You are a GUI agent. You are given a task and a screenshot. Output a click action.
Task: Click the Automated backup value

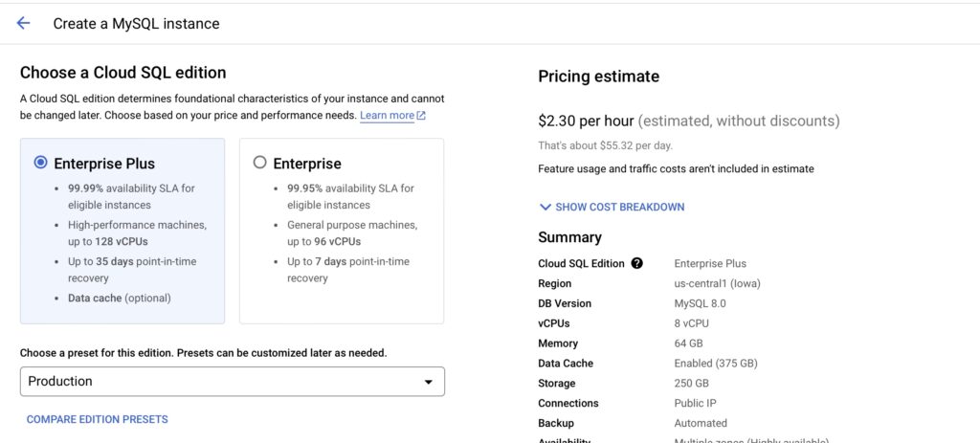tap(701, 423)
